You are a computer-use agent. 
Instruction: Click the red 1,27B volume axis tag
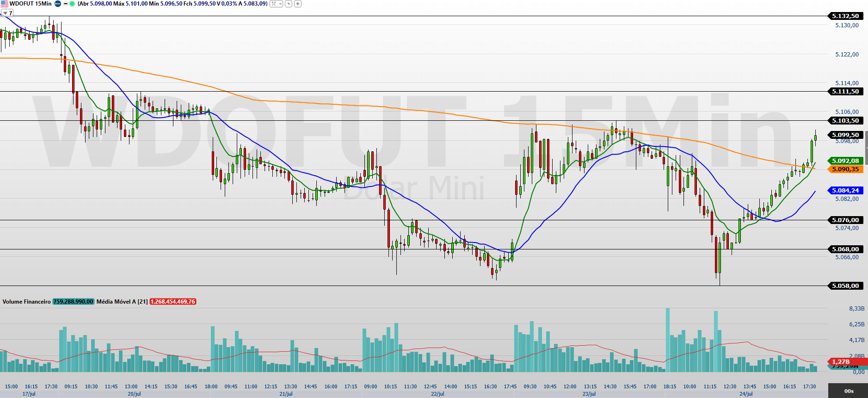847,361
